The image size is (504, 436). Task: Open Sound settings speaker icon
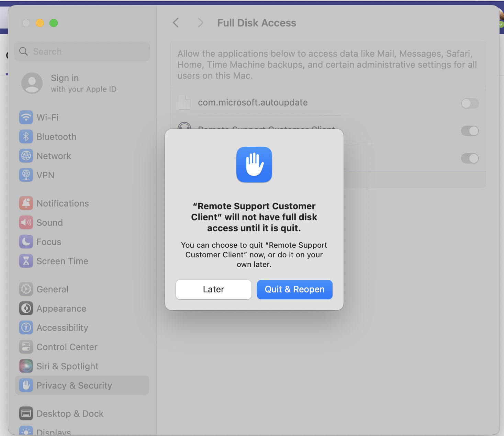click(26, 223)
